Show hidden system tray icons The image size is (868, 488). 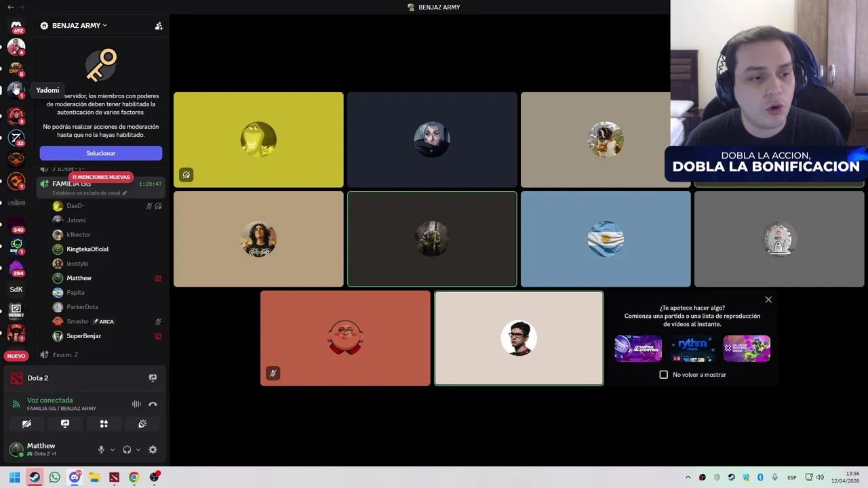point(688,477)
